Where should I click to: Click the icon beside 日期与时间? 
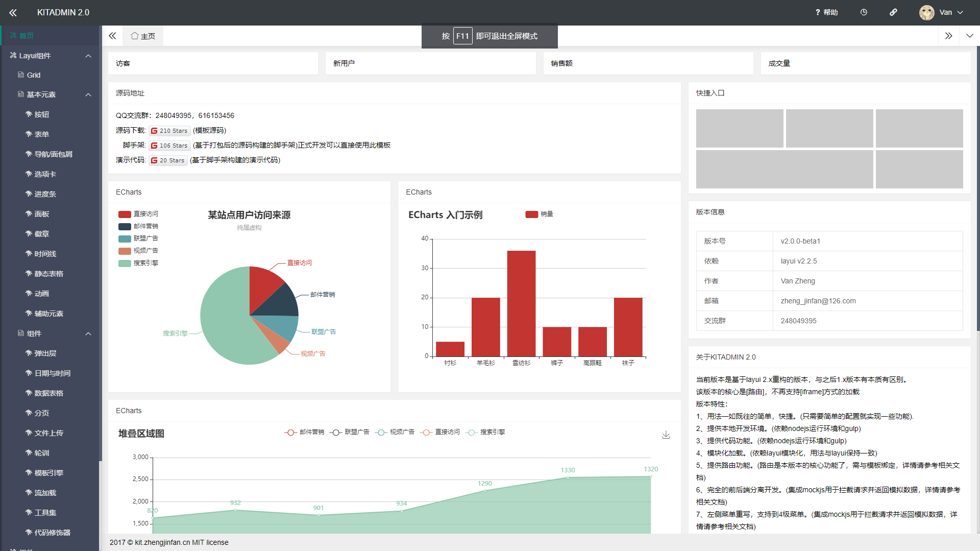[x=29, y=373]
